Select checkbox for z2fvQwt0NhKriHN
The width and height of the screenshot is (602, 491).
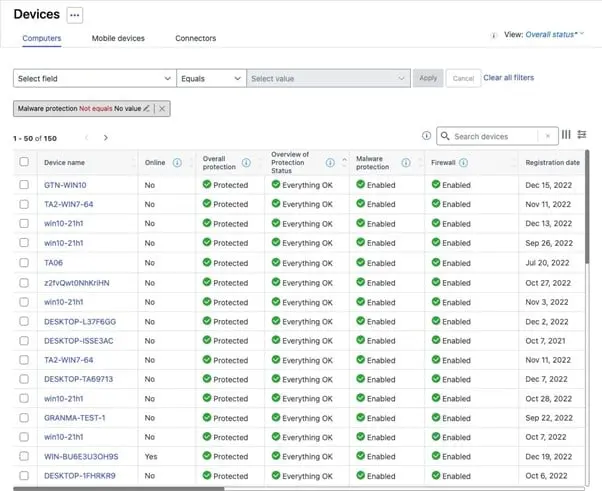coord(24,283)
